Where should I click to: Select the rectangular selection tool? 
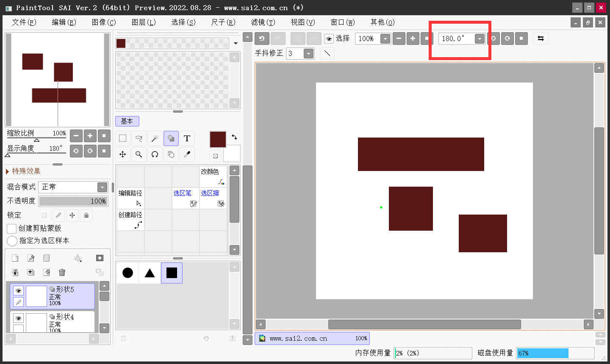click(123, 138)
